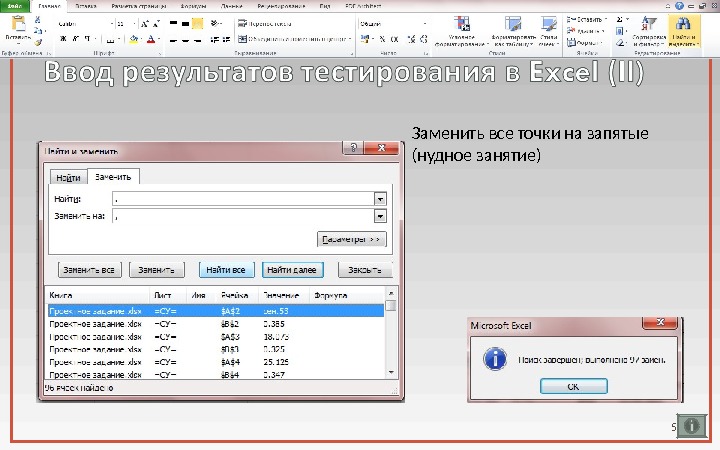
Task: Switch to the Формулы tab
Action: point(193,6)
